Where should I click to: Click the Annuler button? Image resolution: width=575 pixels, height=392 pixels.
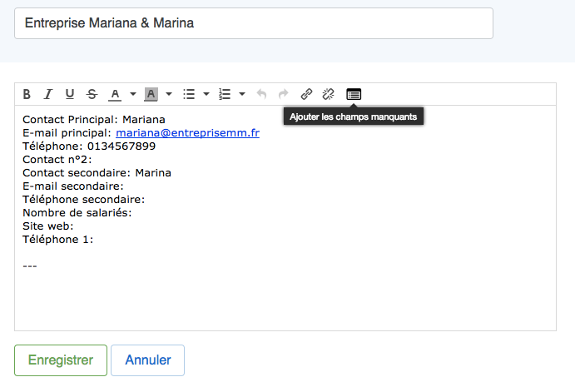(x=147, y=360)
